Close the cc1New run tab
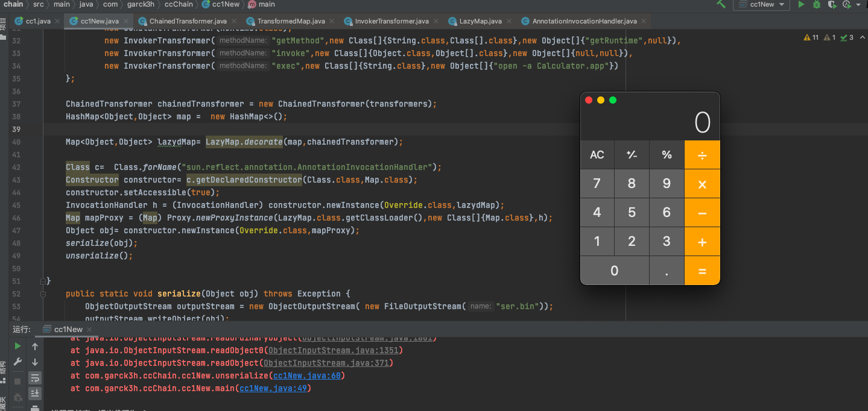The width and height of the screenshot is (868, 411). tap(90, 330)
